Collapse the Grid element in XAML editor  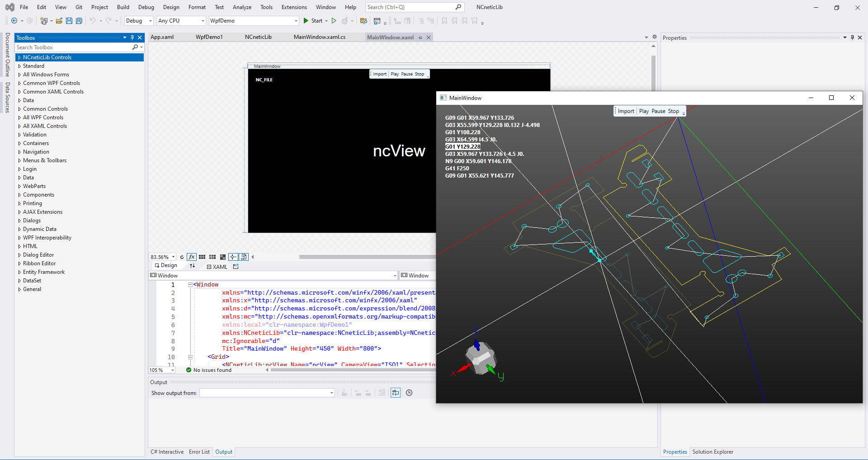coord(190,357)
